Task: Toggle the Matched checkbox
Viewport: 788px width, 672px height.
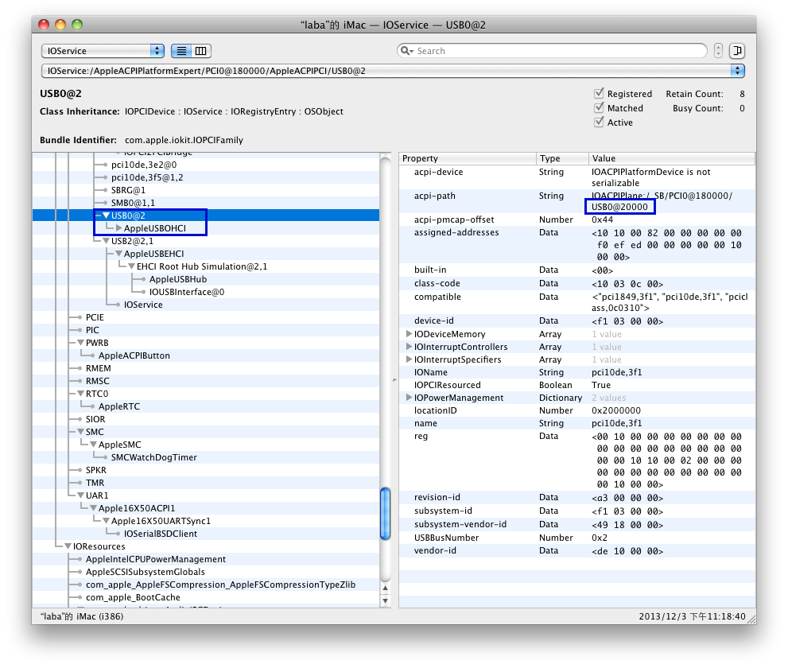Action: click(599, 107)
